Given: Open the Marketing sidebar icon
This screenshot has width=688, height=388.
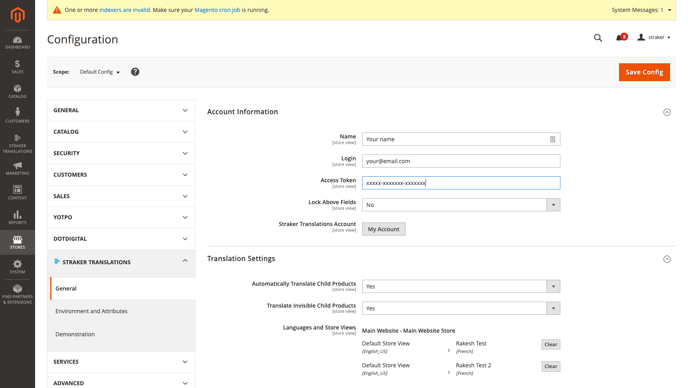Looking at the screenshot, I should (x=17, y=168).
